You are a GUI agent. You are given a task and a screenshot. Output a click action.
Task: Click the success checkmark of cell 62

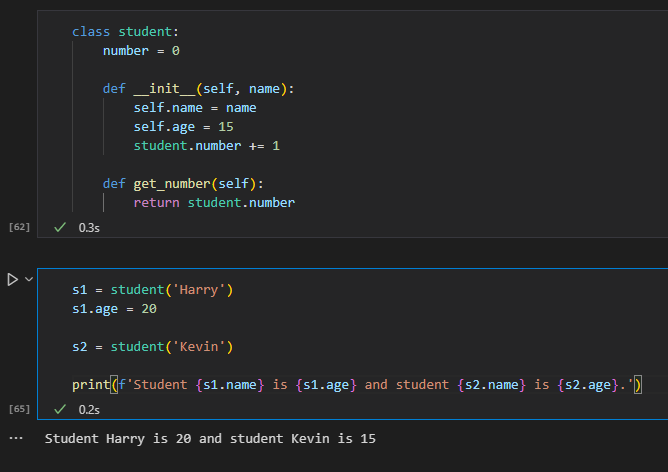click(60, 227)
